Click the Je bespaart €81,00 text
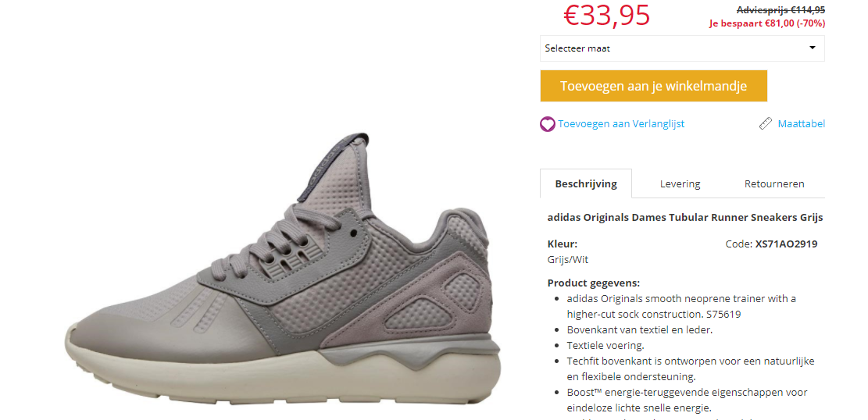 767,23
